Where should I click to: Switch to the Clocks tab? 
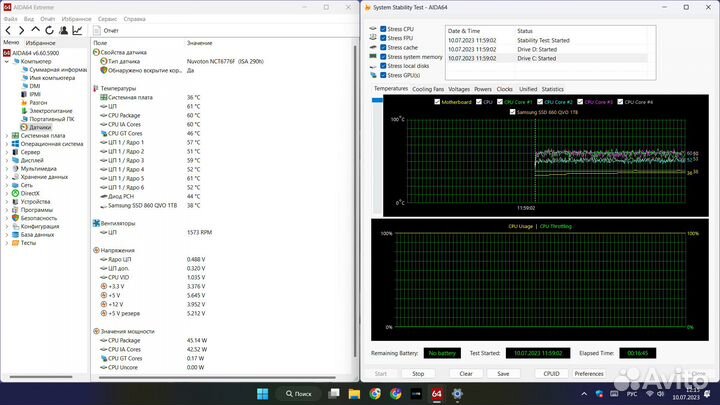[504, 89]
